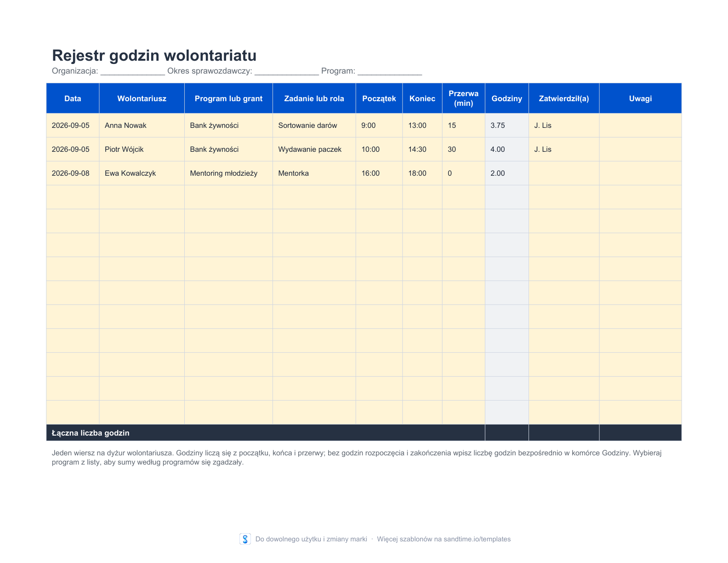
Task: Click the 'Anna Nowak' cell
Action: coord(142,125)
